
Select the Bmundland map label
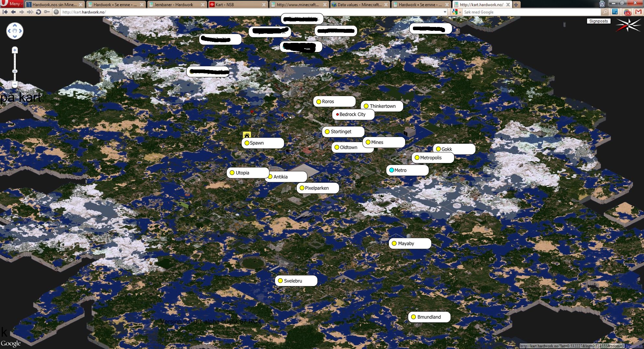[x=429, y=317]
